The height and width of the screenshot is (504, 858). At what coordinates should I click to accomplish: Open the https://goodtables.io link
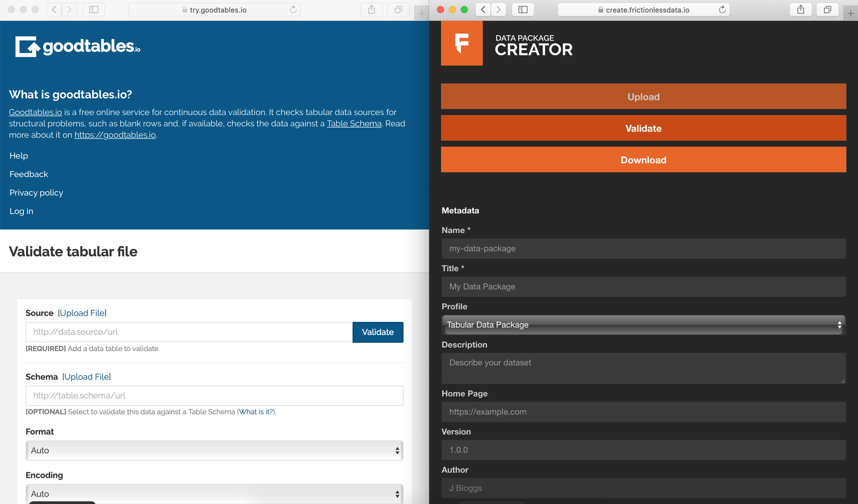coord(115,135)
